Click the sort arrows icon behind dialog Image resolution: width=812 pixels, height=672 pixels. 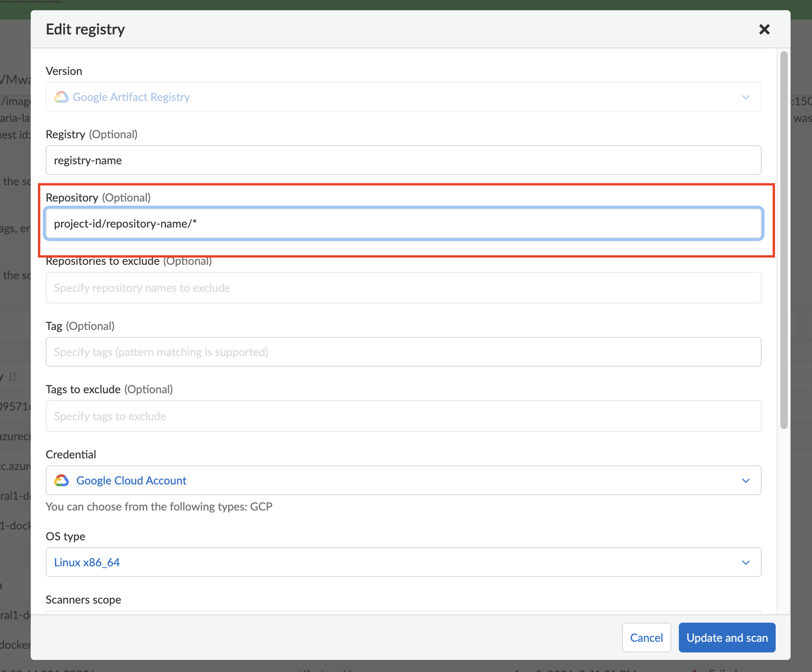click(x=13, y=376)
